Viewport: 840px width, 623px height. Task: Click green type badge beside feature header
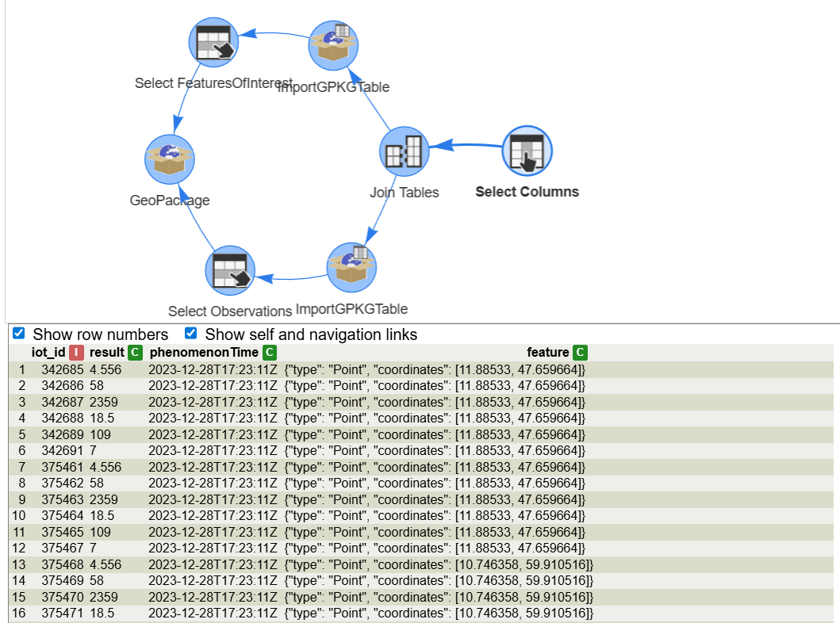coord(580,352)
